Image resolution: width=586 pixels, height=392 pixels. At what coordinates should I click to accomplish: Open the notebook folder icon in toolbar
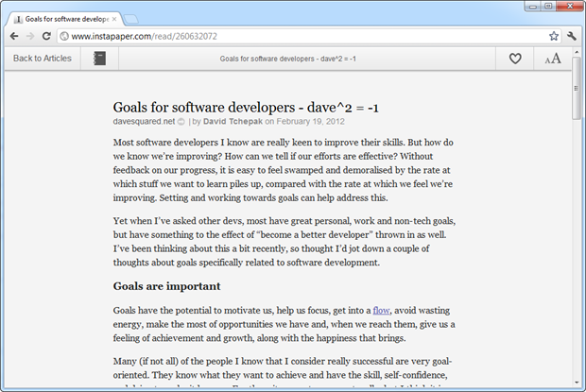tap(99, 59)
